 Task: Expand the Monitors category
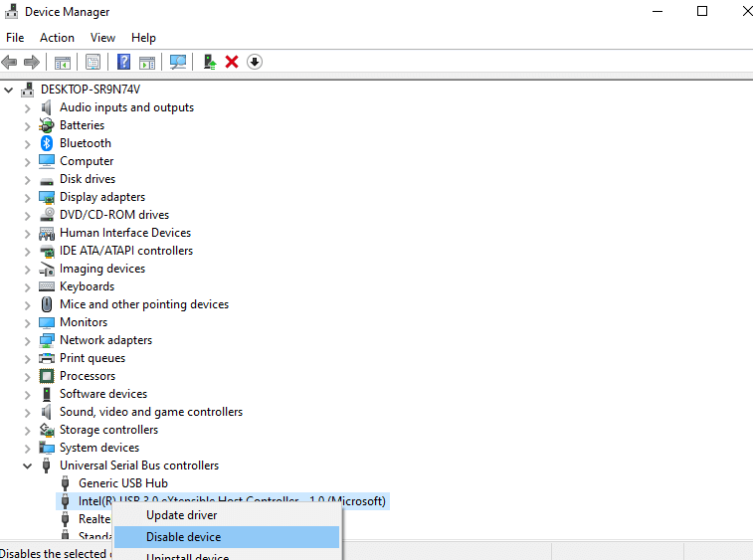click(28, 322)
